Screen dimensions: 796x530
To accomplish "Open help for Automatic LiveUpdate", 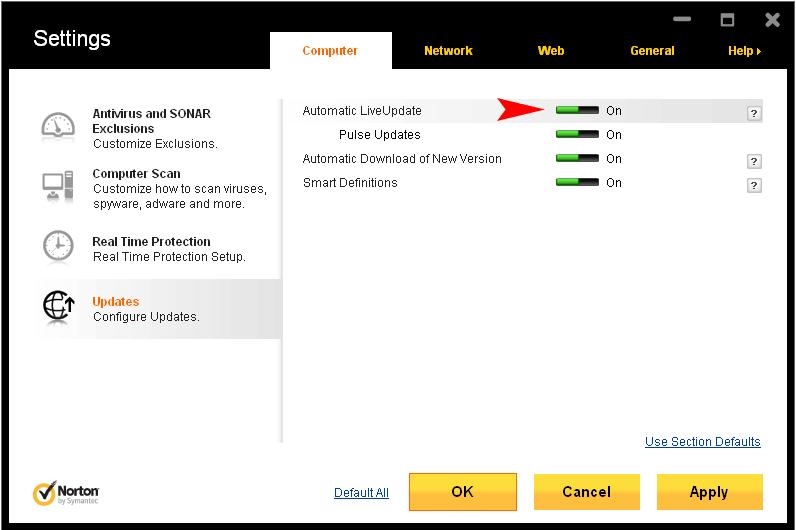I will point(754,113).
